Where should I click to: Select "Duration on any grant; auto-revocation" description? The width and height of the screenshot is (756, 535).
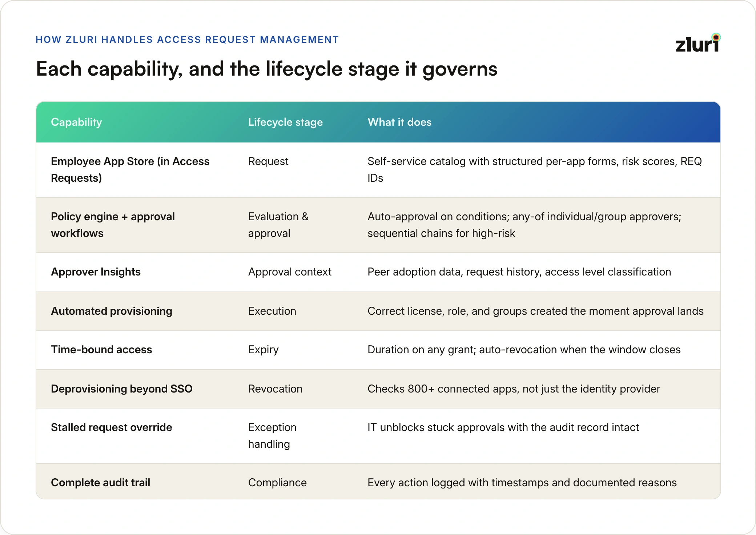tap(524, 350)
